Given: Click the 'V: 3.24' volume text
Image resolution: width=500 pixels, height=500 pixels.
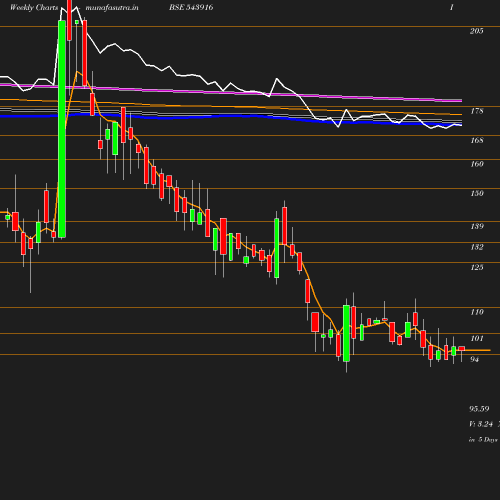Looking at the screenshot, I should click(x=481, y=424).
